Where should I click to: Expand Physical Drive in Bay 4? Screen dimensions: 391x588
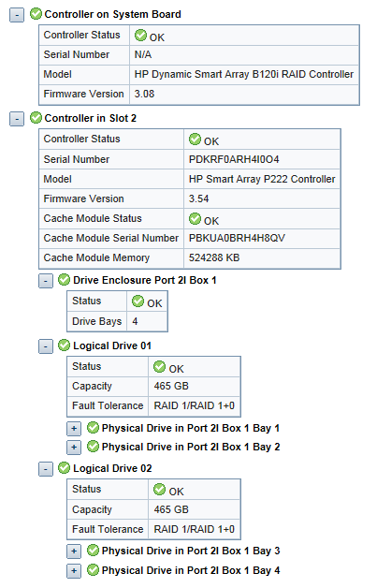click(x=74, y=571)
